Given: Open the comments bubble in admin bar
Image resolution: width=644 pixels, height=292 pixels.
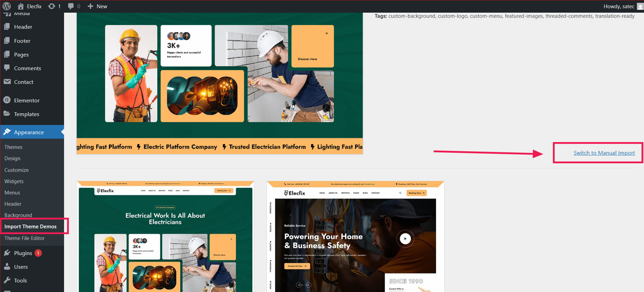Looking at the screenshot, I should pyautogui.click(x=71, y=6).
